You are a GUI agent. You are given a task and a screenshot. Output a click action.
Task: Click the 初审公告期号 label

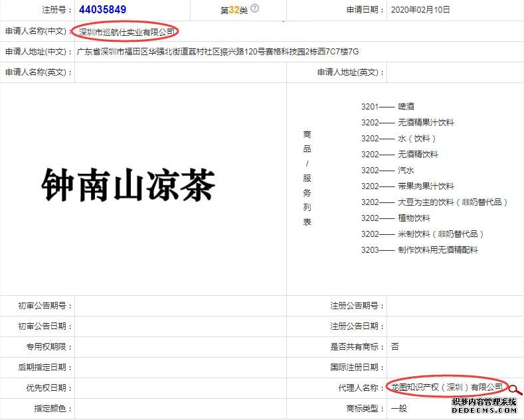(45, 306)
